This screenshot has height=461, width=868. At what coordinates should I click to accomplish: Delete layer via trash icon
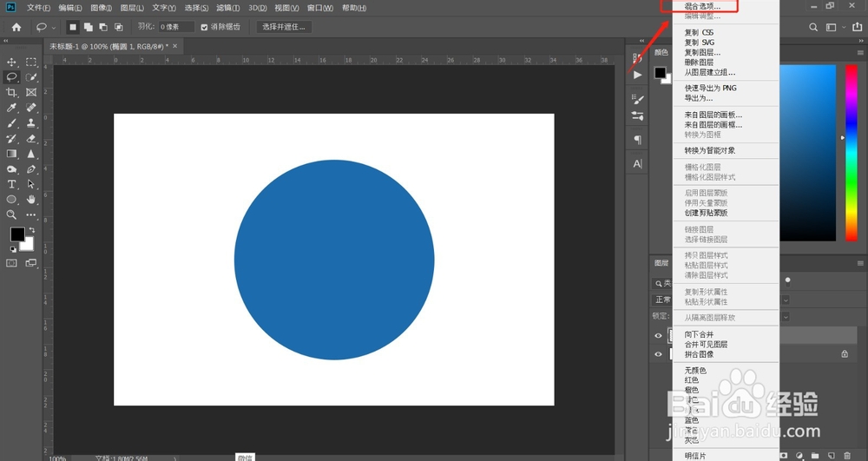click(x=847, y=456)
